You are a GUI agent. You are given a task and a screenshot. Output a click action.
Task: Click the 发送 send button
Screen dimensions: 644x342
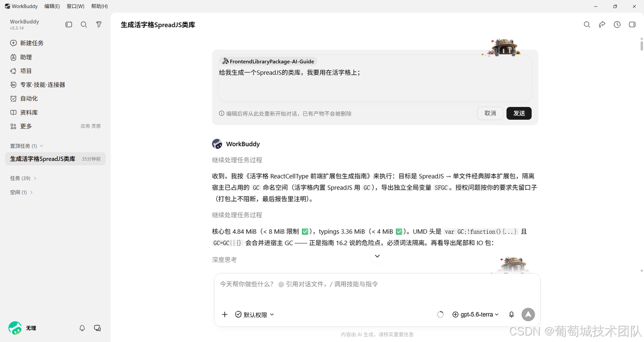519,113
